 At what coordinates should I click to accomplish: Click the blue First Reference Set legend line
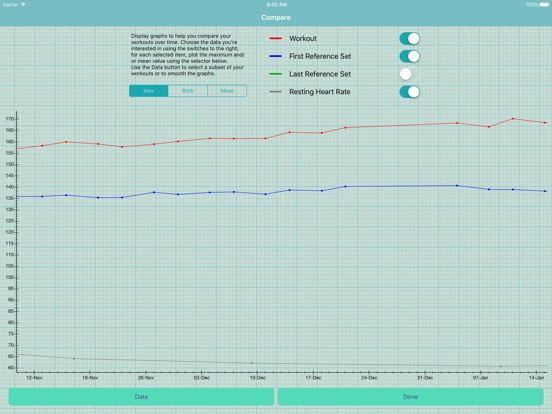(x=276, y=56)
